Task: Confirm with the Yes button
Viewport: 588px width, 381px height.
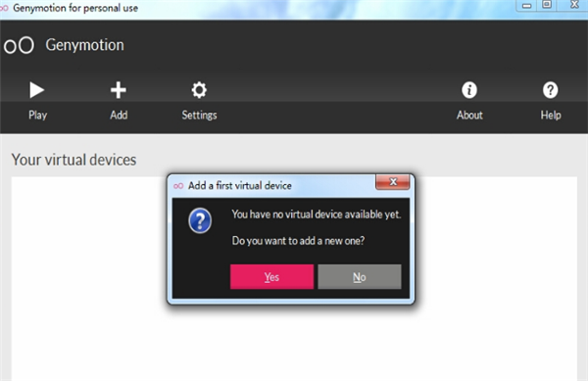Action: click(x=271, y=277)
